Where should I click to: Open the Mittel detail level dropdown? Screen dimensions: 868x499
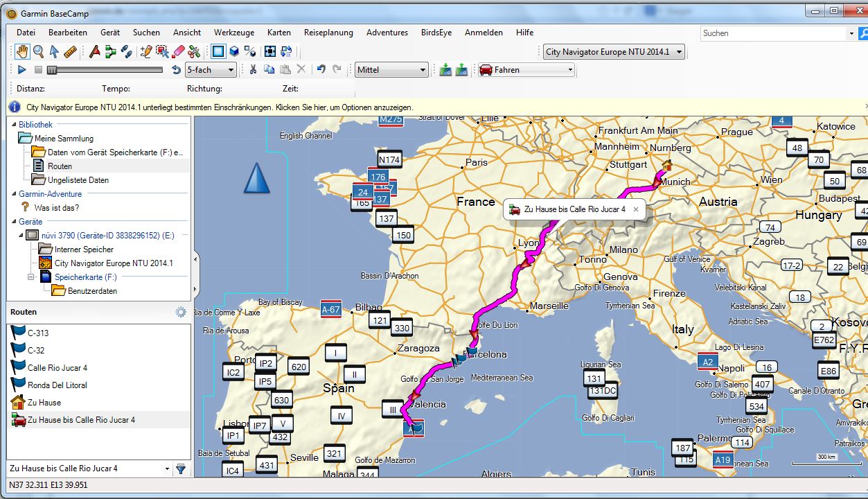(392, 69)
